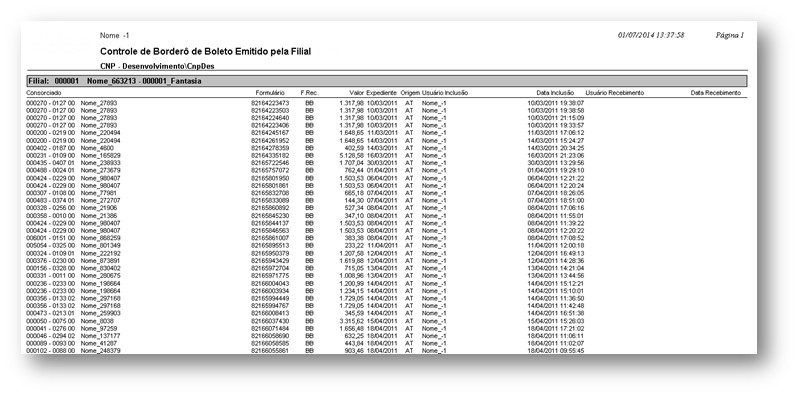
Task: Select the valor 762,44
Action: coord(354,170)
